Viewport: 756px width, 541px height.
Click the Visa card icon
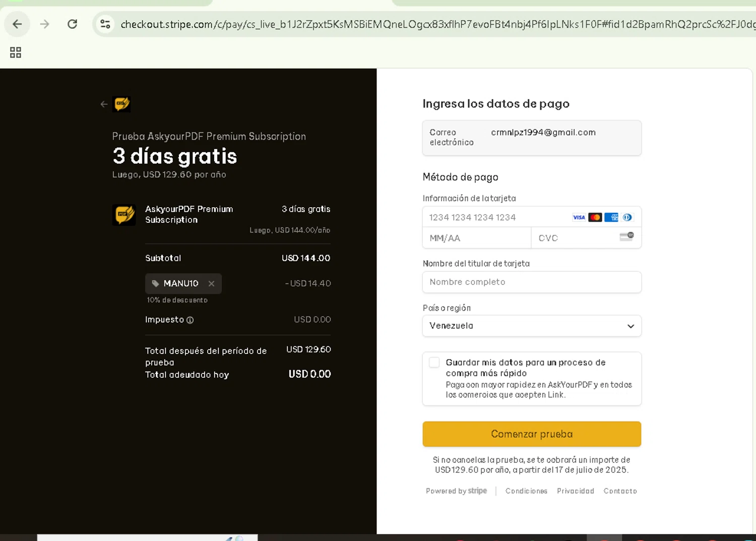tap(579, 217)
